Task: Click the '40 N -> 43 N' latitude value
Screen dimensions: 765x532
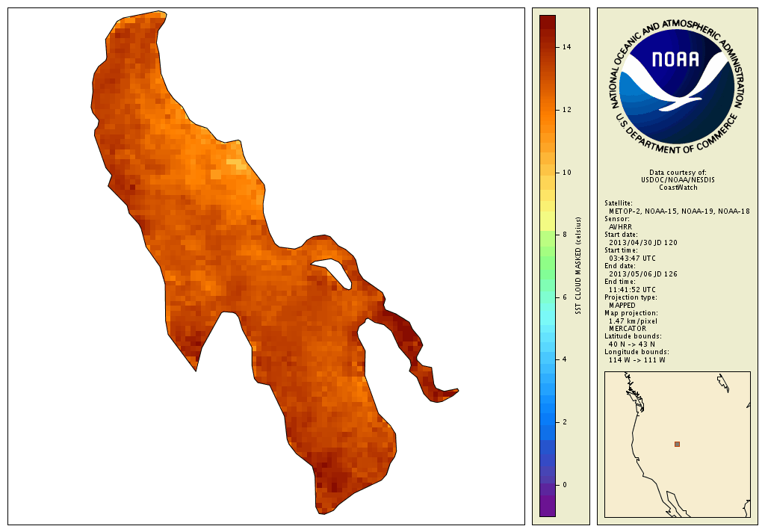Action: [x=632, y=344]
